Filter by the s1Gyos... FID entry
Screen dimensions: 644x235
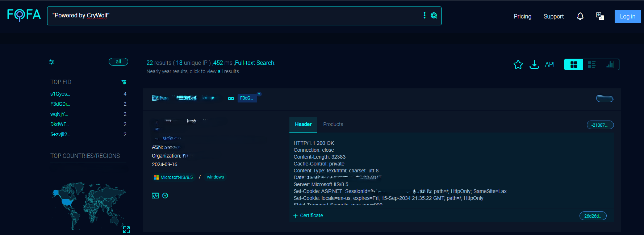[60, 94]
